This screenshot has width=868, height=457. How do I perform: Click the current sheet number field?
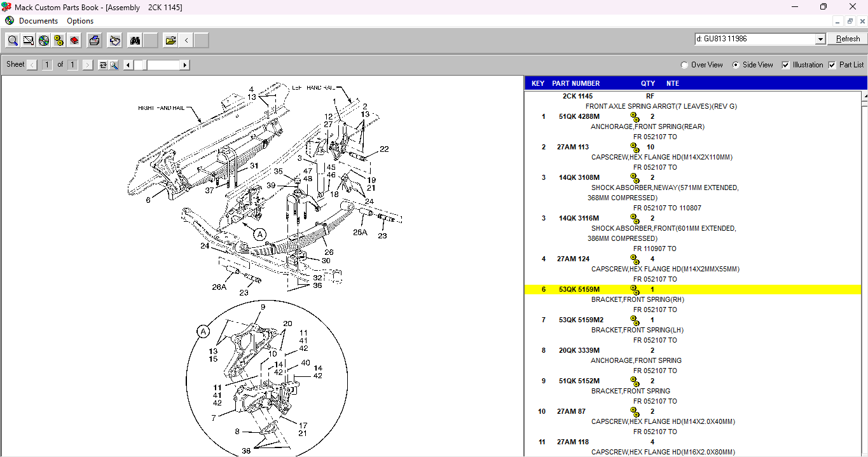point(47,65)
